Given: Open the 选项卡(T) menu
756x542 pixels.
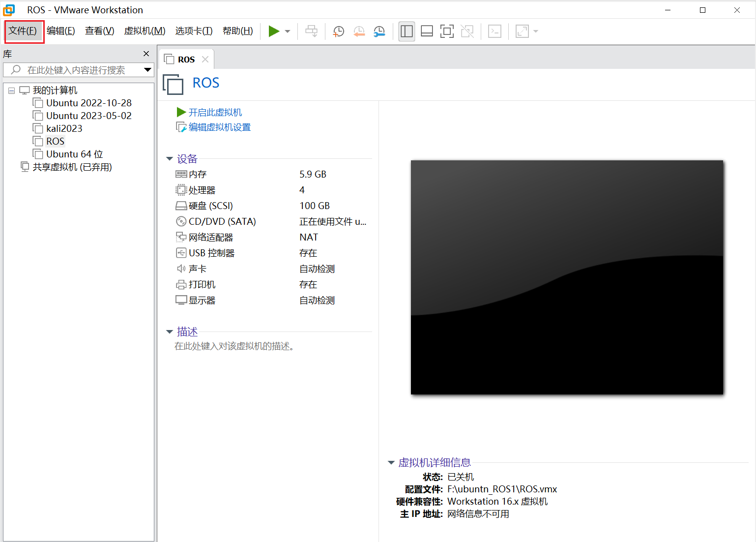Looking at the screenshot, I should point(194,31).
